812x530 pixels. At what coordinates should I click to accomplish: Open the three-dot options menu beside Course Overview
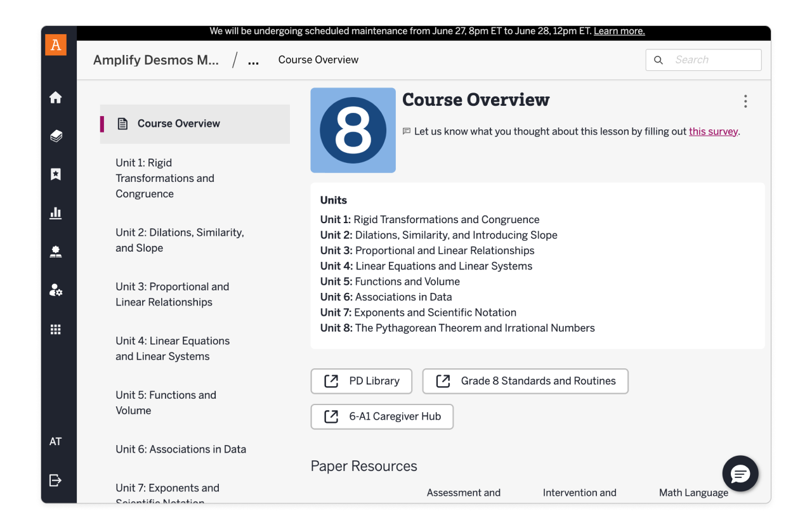coord(745,101)
